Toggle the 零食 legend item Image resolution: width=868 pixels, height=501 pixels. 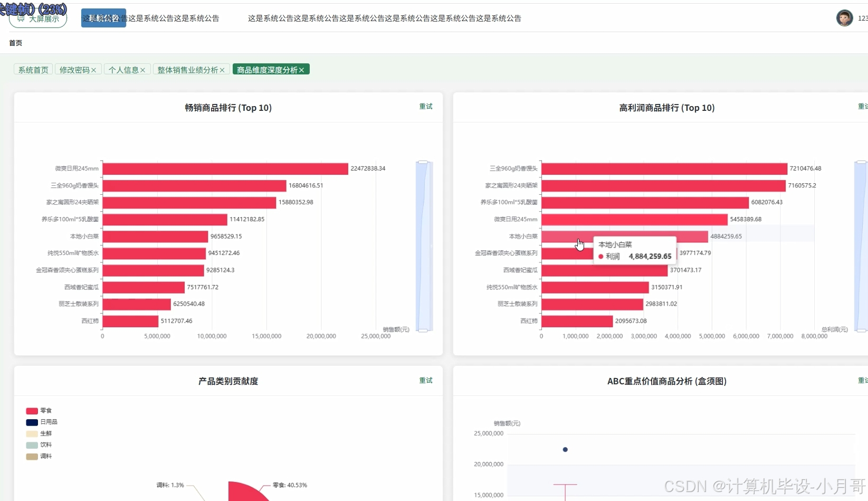pos(39,411)
